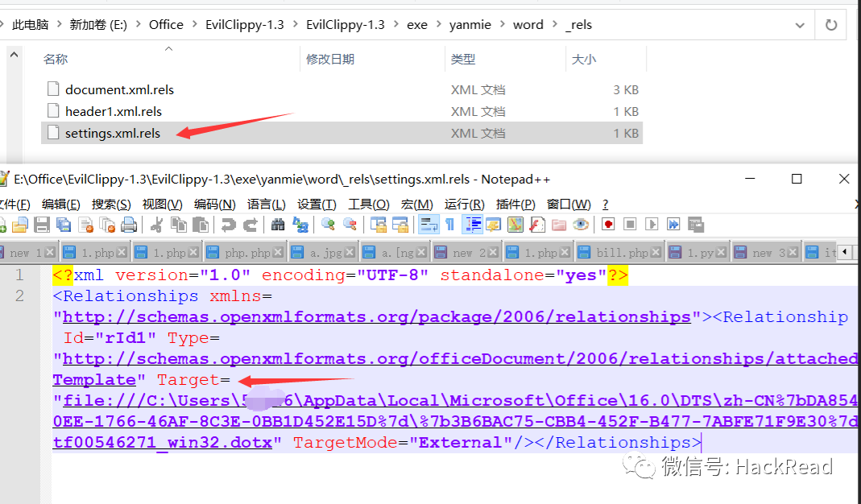Close the new 3 tab
Viewport: 861px width, 504px height.
pos(793,253)
